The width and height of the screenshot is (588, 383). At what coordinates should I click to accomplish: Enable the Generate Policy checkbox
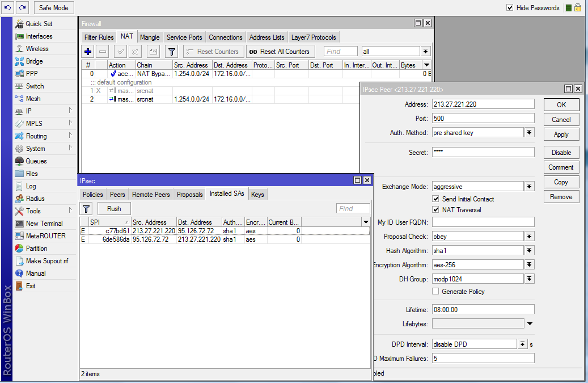coord(435,292)
